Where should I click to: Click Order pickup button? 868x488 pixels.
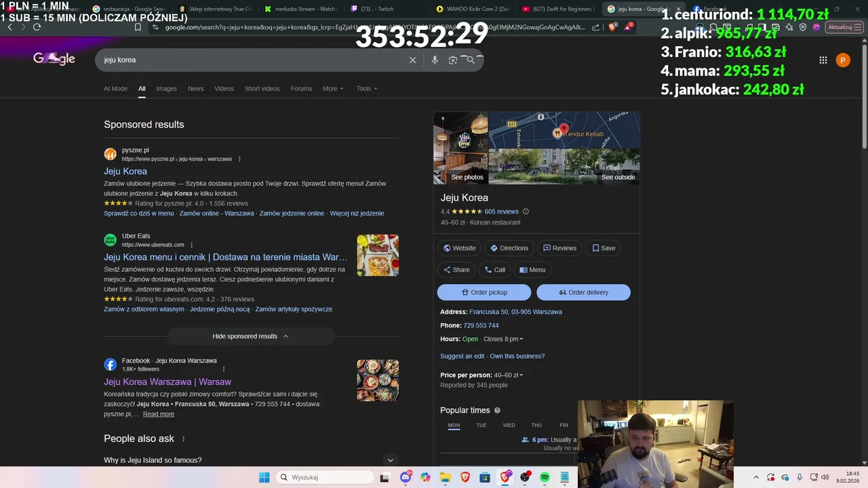coord(484,292)
